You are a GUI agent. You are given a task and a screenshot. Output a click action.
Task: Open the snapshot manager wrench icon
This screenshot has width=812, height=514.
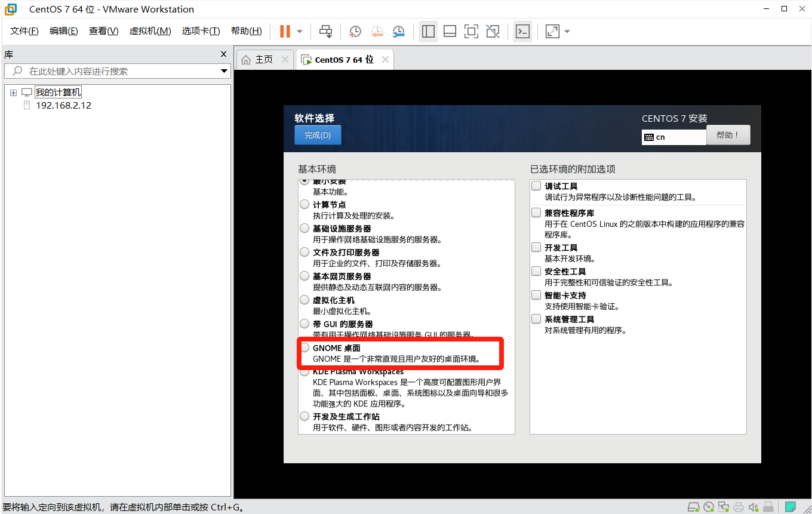tap(398, 31)
